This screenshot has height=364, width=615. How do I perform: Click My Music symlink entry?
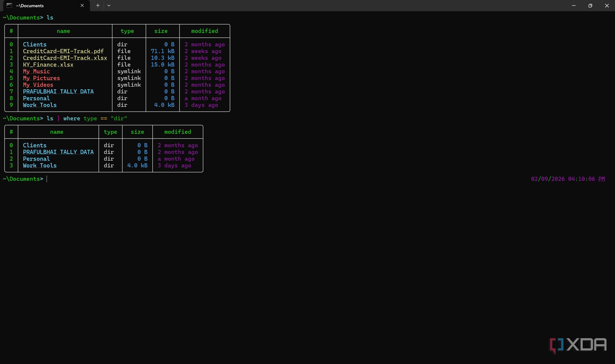pos(36,71)
